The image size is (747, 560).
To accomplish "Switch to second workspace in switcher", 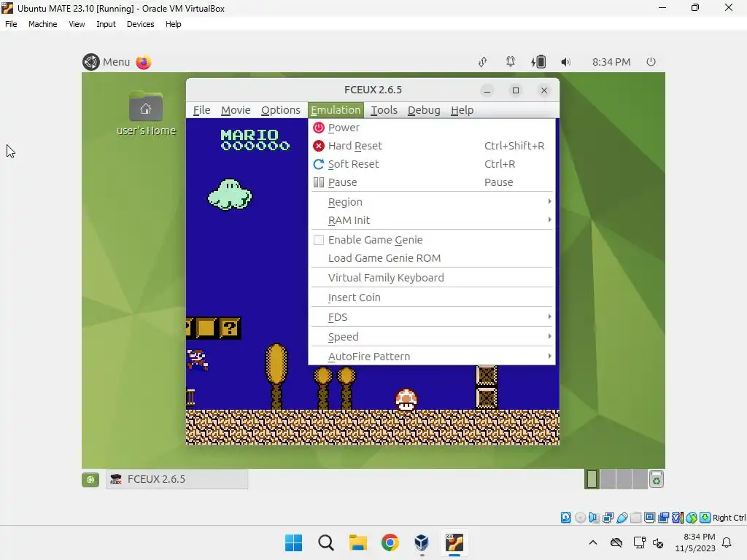I will tap(608, 479).
